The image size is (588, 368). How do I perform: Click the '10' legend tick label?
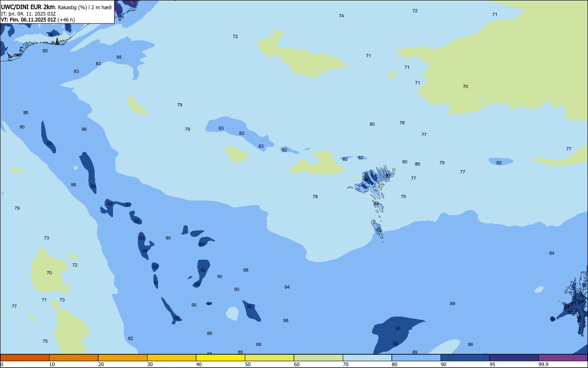(52, 364)
